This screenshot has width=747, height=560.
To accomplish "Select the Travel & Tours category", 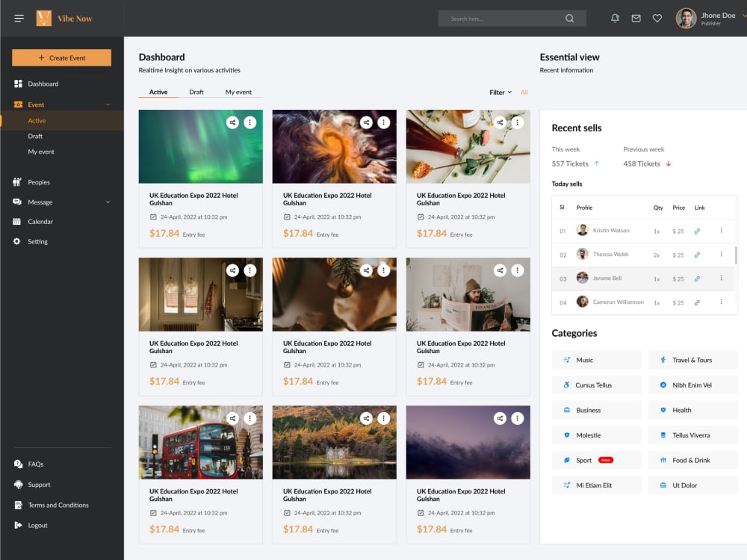I will (x=692, y=360).
